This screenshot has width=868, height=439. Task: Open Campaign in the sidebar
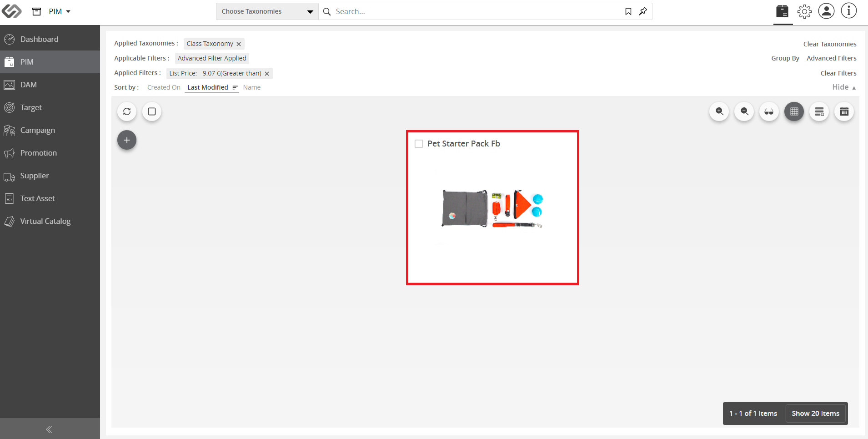pos(50,130)
